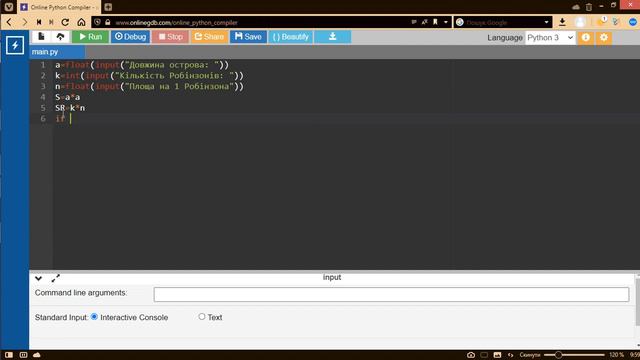Screen dimensions: 640x360
Task: Upload a file using cloud upload icon
Action: 60,37
